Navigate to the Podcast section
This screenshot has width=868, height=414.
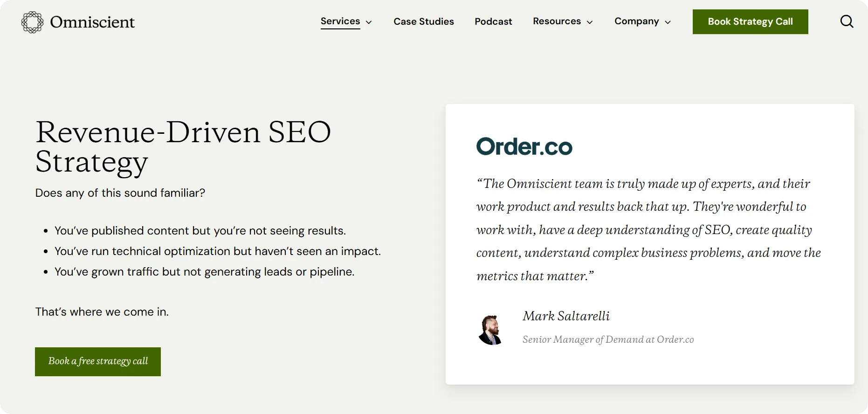pos(493,21)
